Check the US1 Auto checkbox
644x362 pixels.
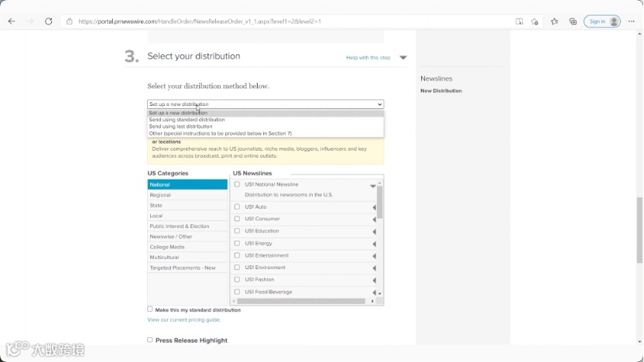click(x=237, y=207)
